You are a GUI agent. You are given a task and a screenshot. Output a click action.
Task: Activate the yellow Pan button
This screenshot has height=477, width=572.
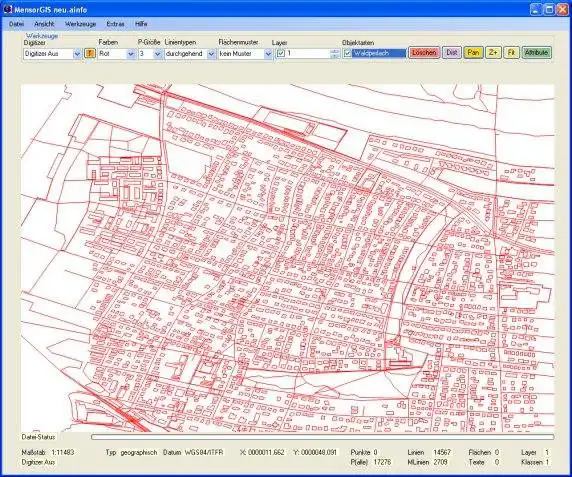point(473,53)
